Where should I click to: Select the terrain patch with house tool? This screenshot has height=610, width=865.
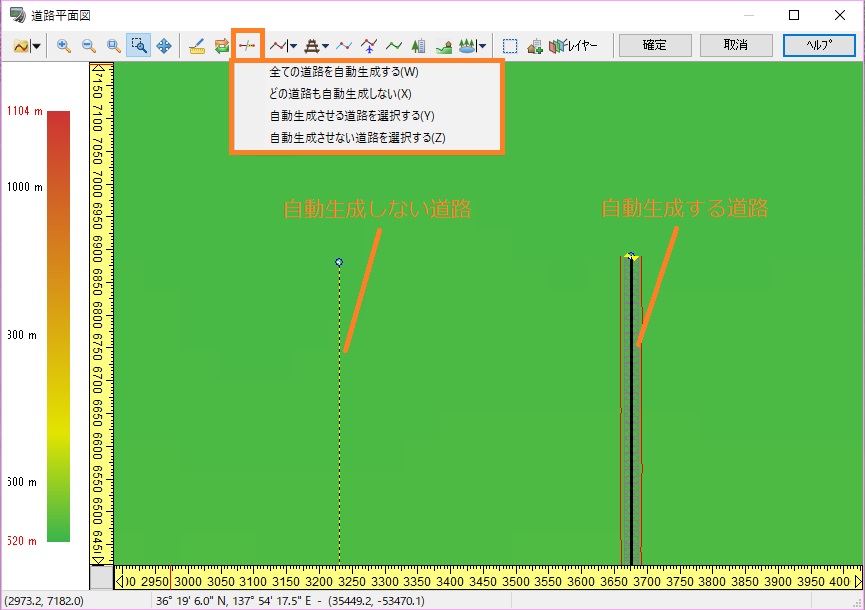tap(444, 46)
